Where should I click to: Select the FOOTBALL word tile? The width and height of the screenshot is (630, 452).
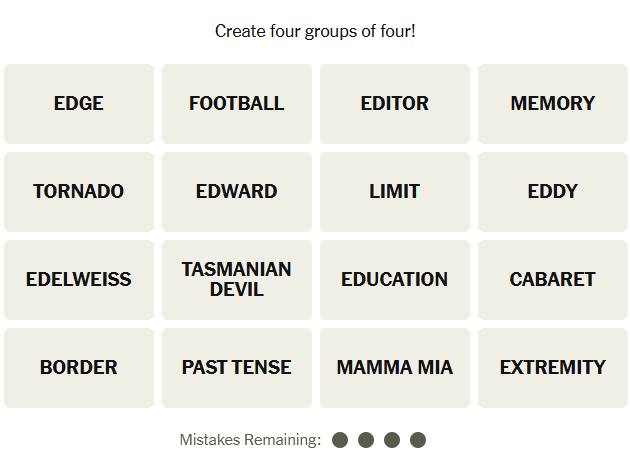pyautogui.click(x=237, y=104)
